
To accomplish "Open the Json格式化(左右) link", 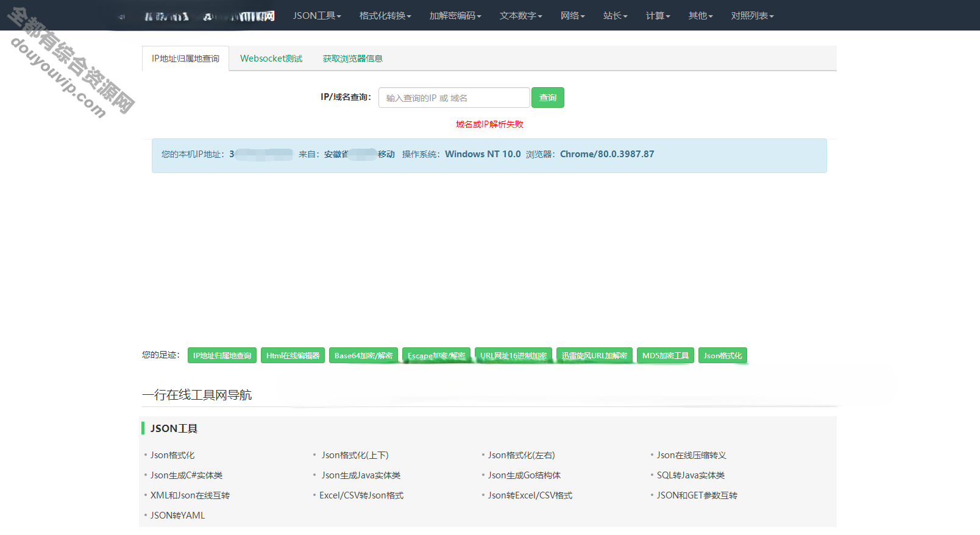I will [x=521, y=455].
